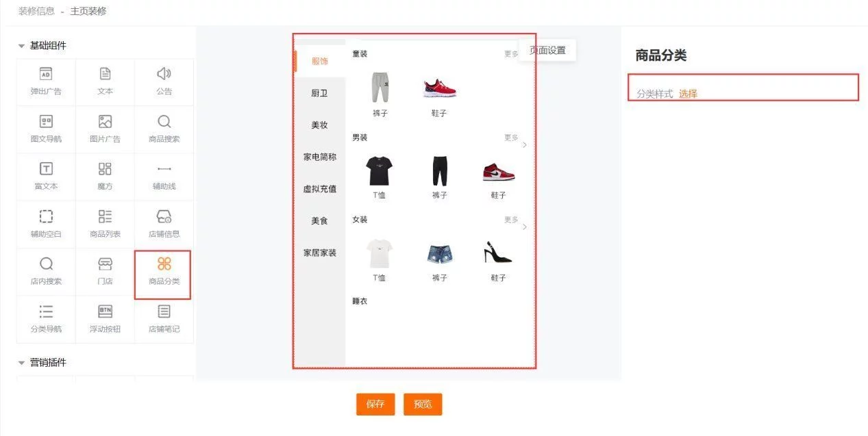Open the 美妆 category tab
This screenshot has height=436, width=868.
(319, 125)
